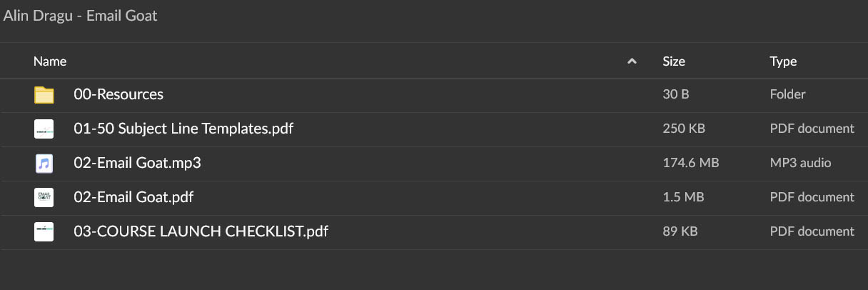Click the Alin Dragu - Email Goat title

click(80, 16)
